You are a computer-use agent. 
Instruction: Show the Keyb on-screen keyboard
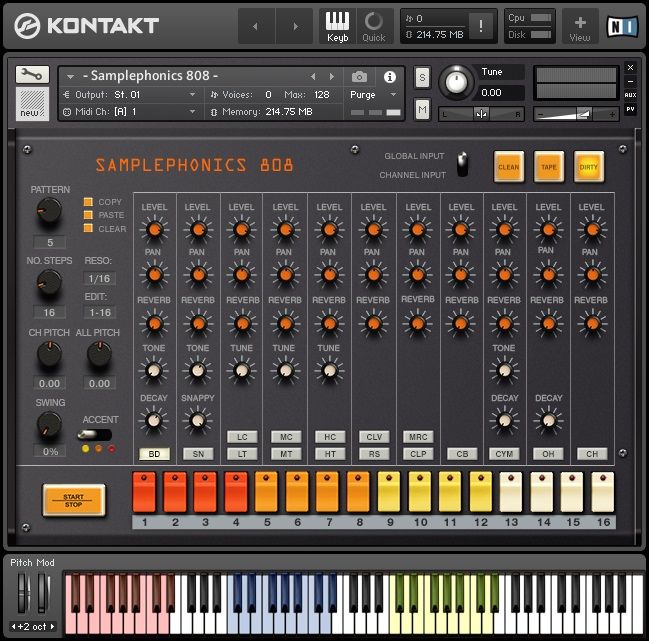pos(338,24)
